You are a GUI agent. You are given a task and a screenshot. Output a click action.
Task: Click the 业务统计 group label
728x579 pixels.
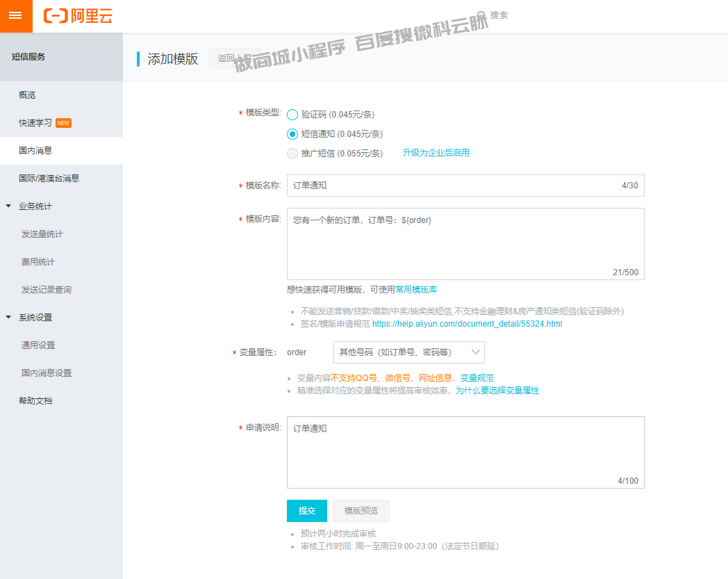(35, 206)
